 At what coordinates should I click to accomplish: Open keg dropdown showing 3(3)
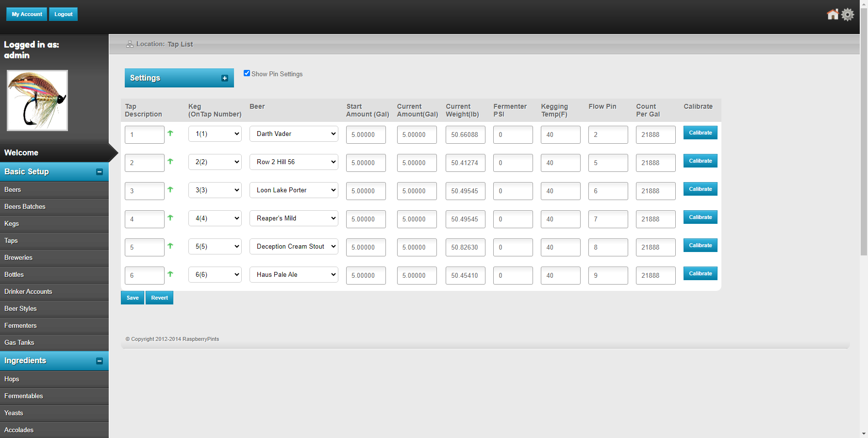click(215, 190)
